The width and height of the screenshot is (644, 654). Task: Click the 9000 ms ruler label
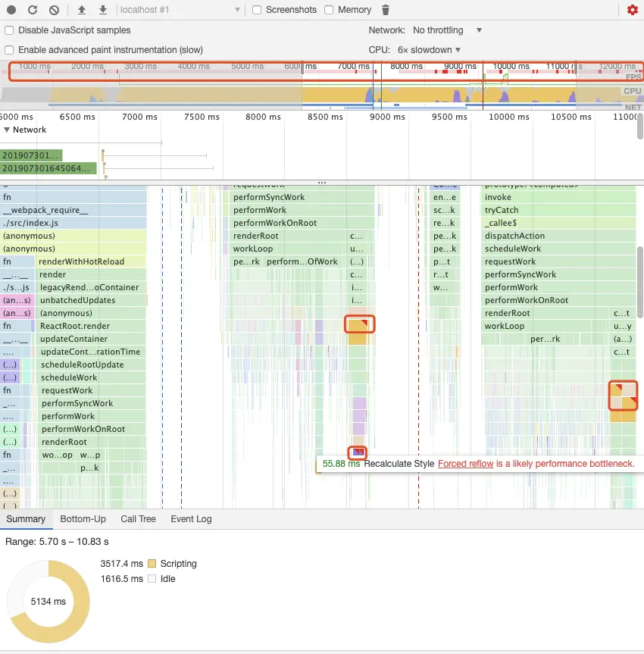coord(387,117)
